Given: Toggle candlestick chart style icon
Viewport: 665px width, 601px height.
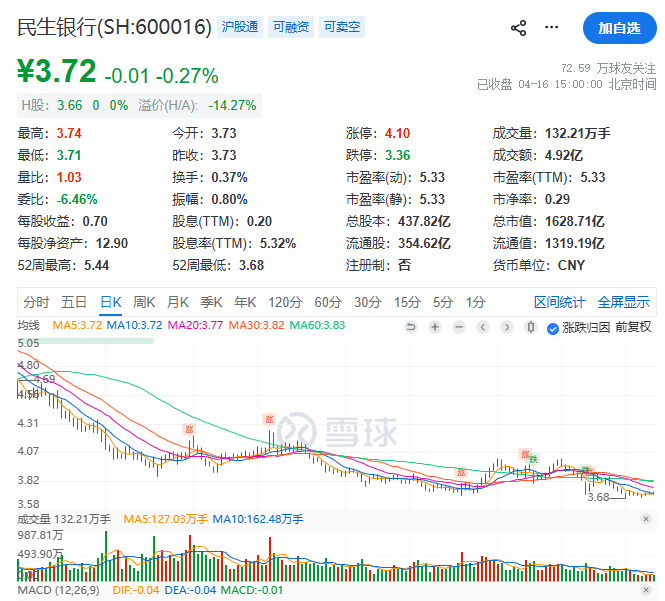Looking at the screenshot, I should [x=531, y=327].
